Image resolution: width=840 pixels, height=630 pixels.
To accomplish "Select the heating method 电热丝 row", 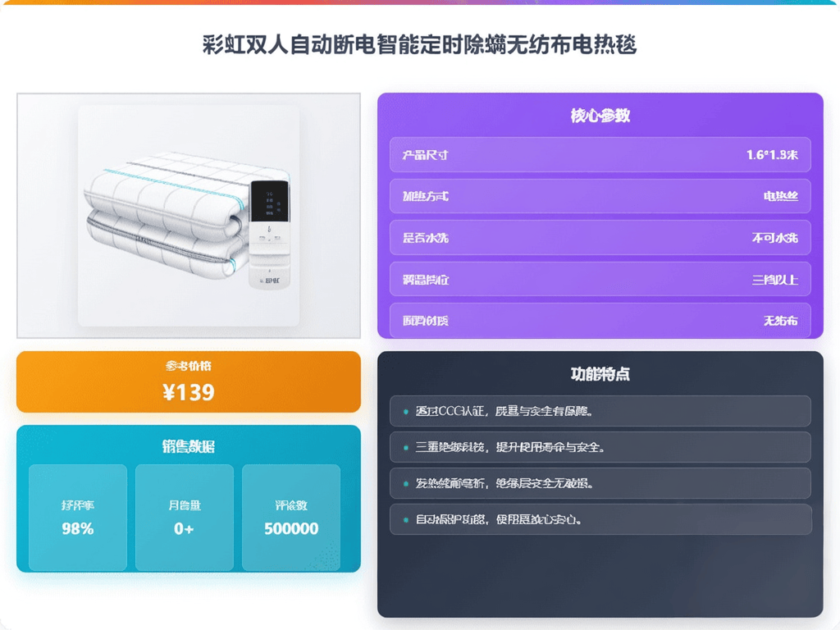I will click(x=600, y=196).
